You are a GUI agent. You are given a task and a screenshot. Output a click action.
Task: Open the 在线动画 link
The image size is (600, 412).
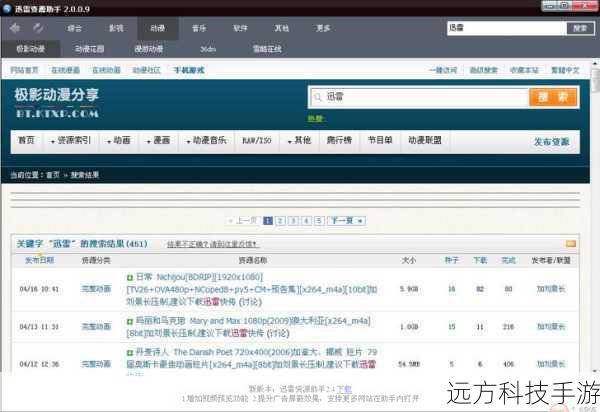106,70
